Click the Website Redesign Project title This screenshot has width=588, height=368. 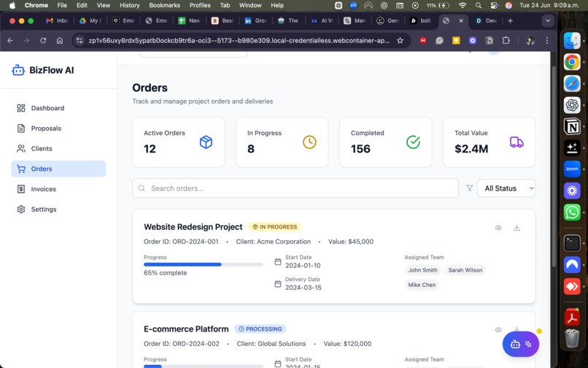(193, 227)
